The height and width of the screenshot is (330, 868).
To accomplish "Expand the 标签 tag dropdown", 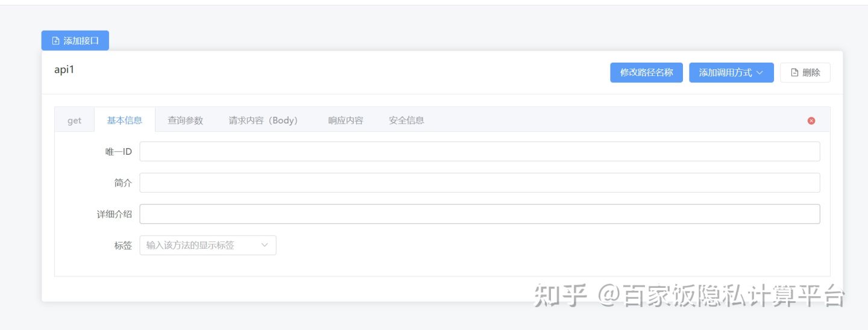I will [208, 245].
